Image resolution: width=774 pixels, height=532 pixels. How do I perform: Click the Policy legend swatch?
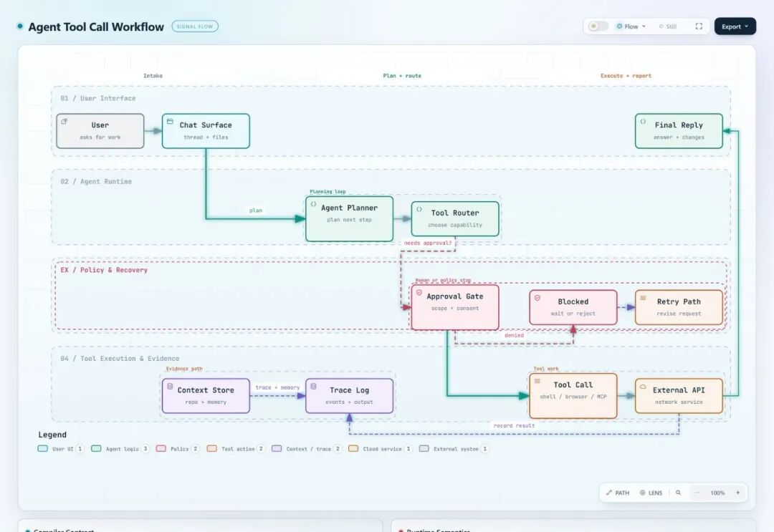[161, 449]
